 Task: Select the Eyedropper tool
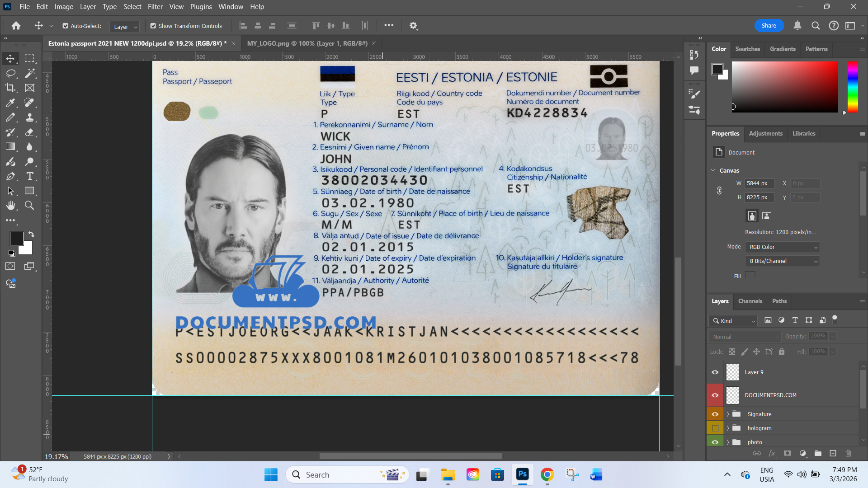click(10, 103)
